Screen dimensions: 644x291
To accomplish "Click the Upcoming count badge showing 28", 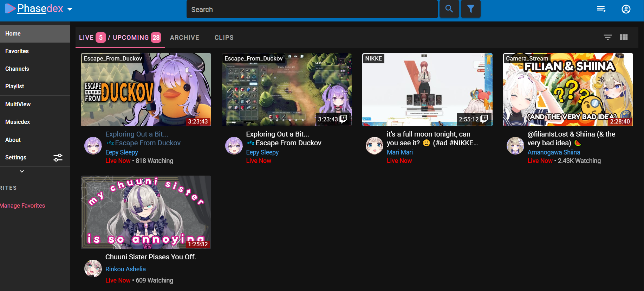I will pos(156,37).
